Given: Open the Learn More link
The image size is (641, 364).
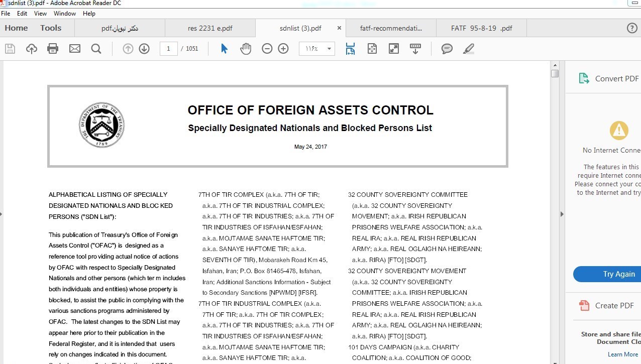Looking at the screenshot, I should point(623,354).
